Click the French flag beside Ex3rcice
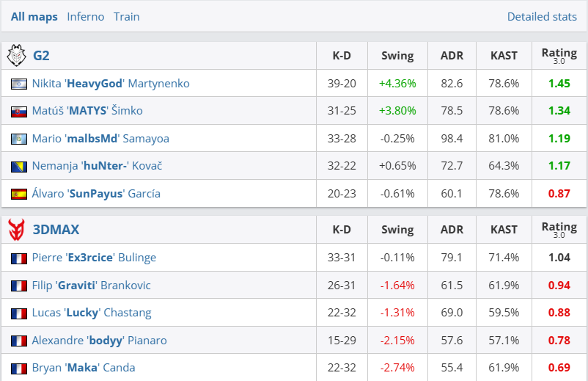The width and height of the screenshot is (588, 381). point(19,258)
